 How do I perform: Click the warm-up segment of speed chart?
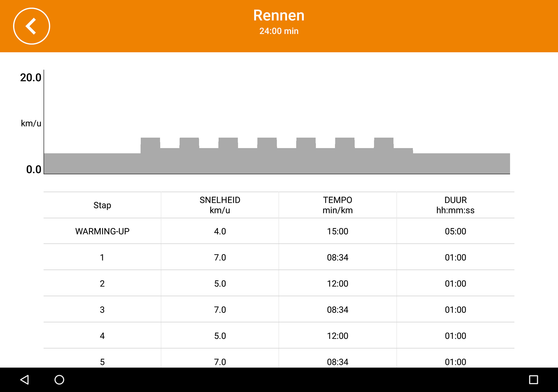click(92, 163)
